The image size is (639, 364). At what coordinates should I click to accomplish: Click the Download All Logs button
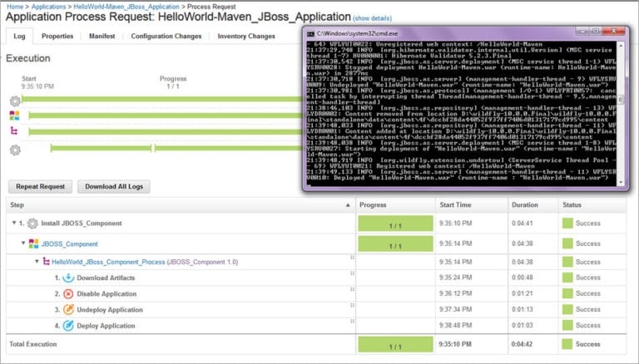click(x=114, y=186)
